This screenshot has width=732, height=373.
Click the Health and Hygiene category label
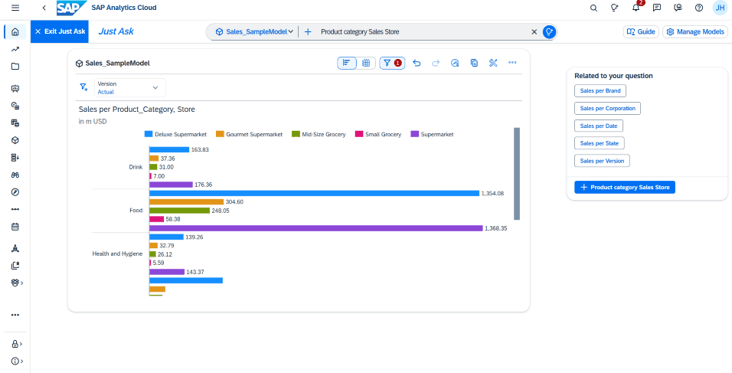coord(117,254)
